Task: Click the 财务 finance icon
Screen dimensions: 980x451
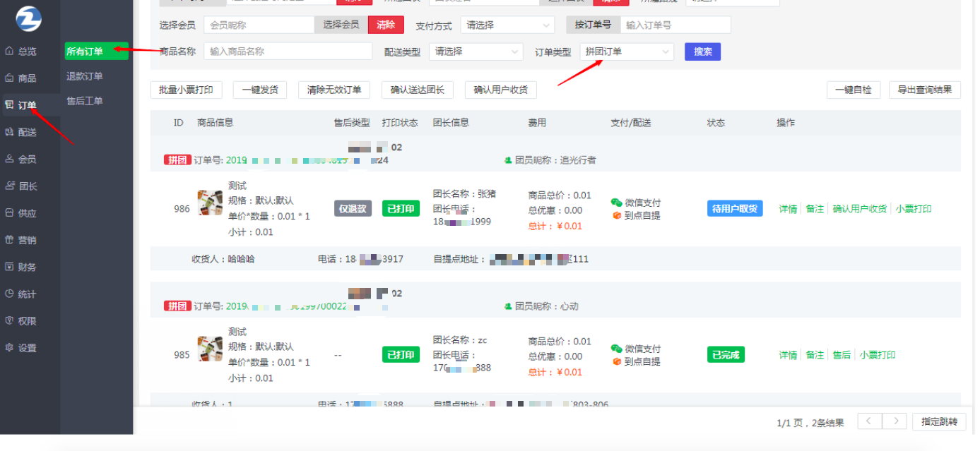Action: pyautogui.click(x=10, y=267)
